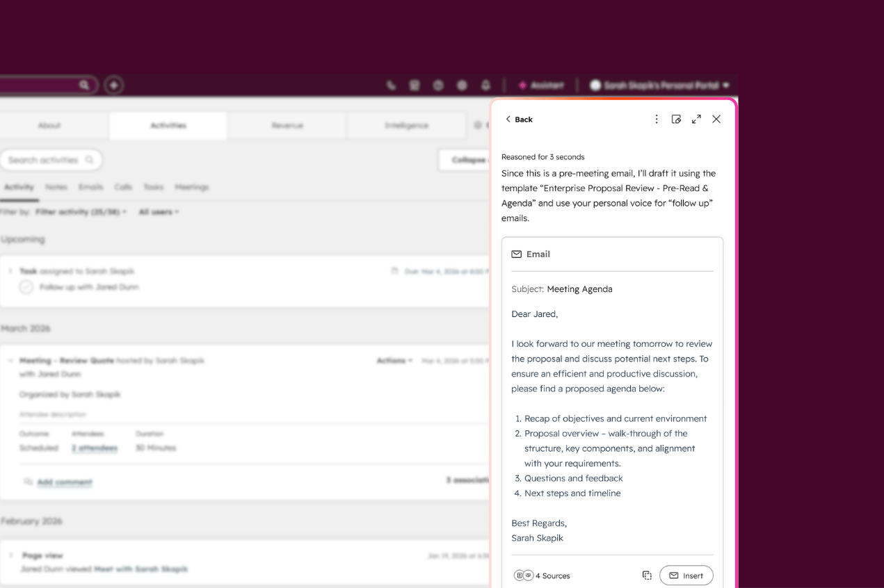Click the phone call icon in top bar

point(392,85)
